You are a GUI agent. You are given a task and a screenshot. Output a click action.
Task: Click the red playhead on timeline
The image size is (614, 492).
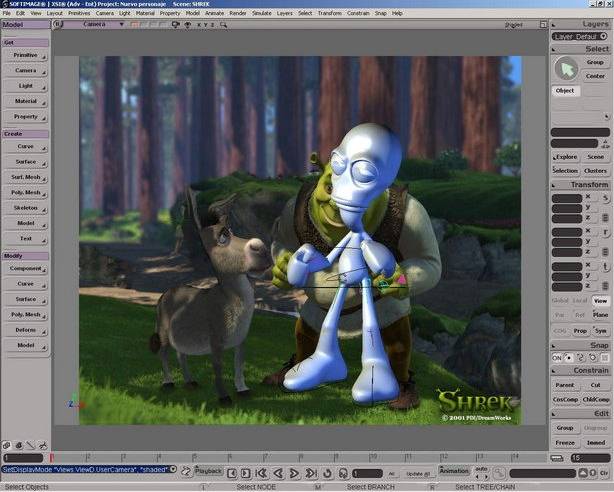pyautogui.click(x=51, y=458)
